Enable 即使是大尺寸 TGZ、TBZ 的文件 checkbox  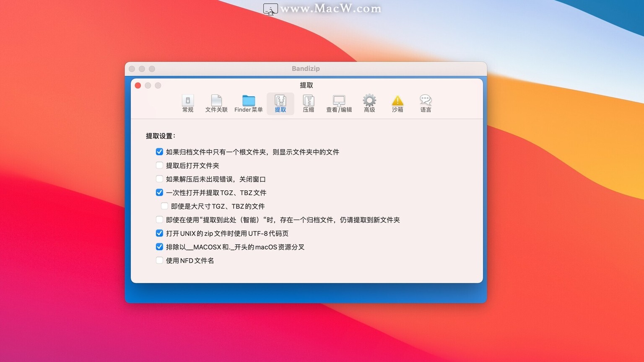164,206
